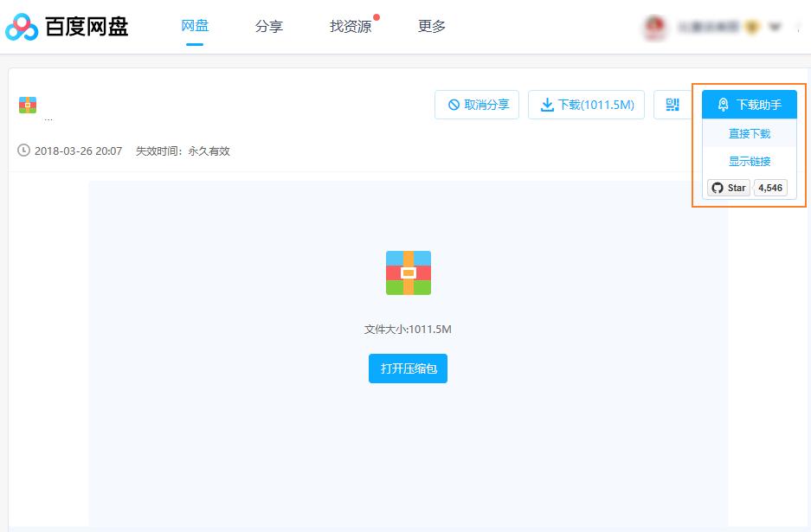Open the 显示链接 link
811x532 pixels.
(x=750, y=161)
